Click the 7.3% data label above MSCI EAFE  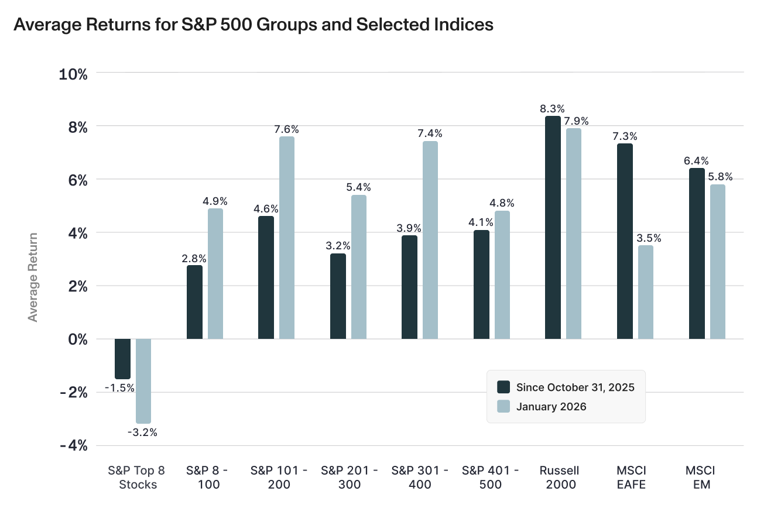[x=625, y=136]
